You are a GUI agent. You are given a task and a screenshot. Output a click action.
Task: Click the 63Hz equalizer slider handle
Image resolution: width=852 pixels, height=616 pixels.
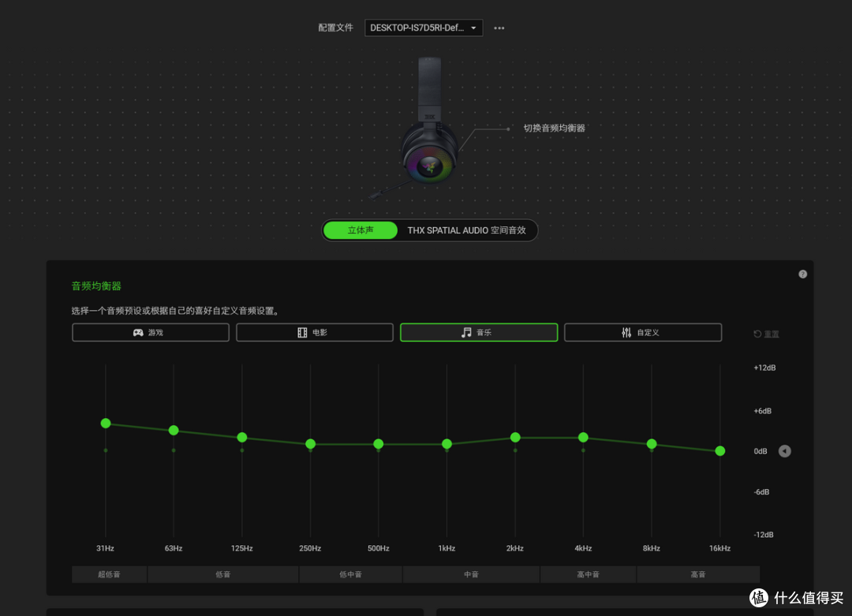tap(174, 430)
